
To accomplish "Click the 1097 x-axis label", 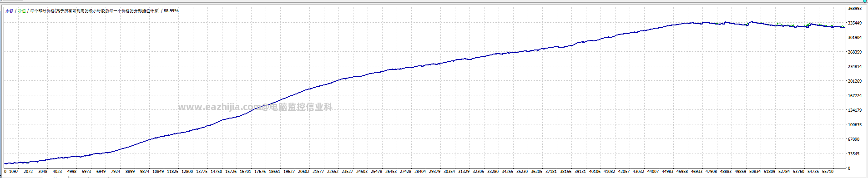I will (14, 172).
